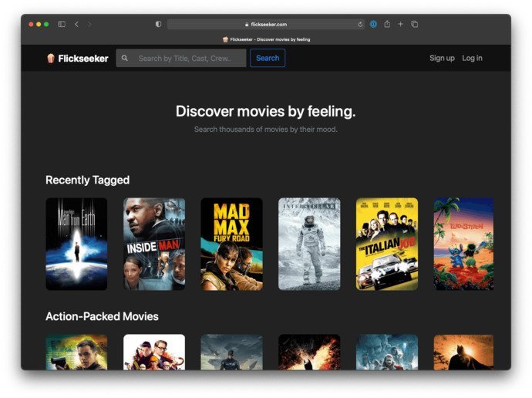This screenshot has width=532, height=398.
Task: Open the Mad Max Fury Road poster
Action: coord(232,244)
